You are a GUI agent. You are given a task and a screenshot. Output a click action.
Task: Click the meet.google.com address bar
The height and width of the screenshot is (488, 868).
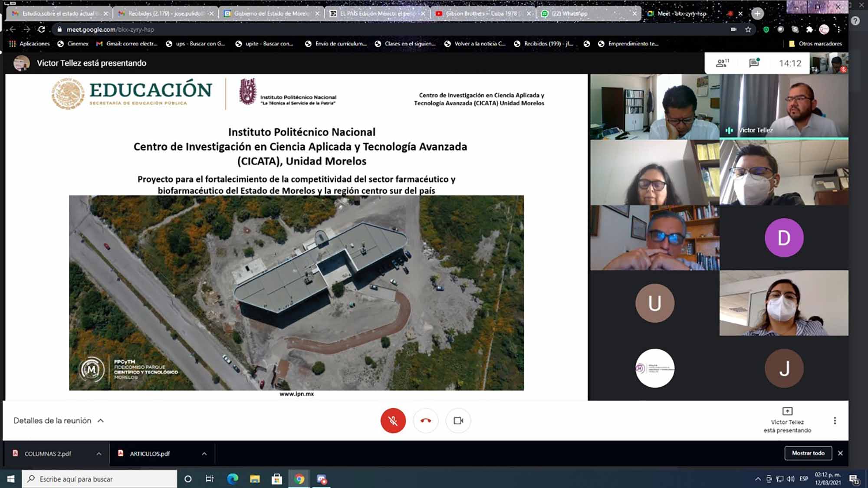click(391, 29)
